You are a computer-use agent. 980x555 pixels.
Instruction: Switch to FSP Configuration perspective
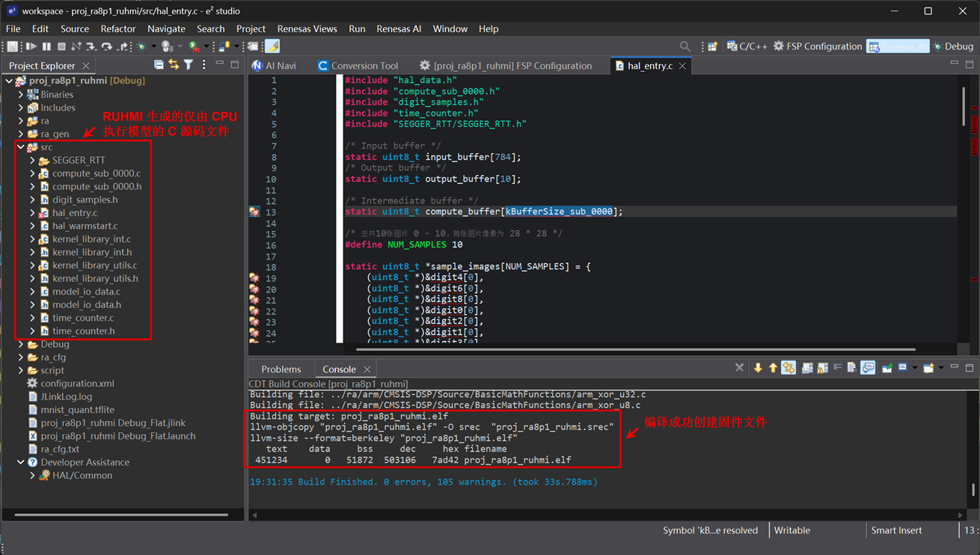[818, 46]
